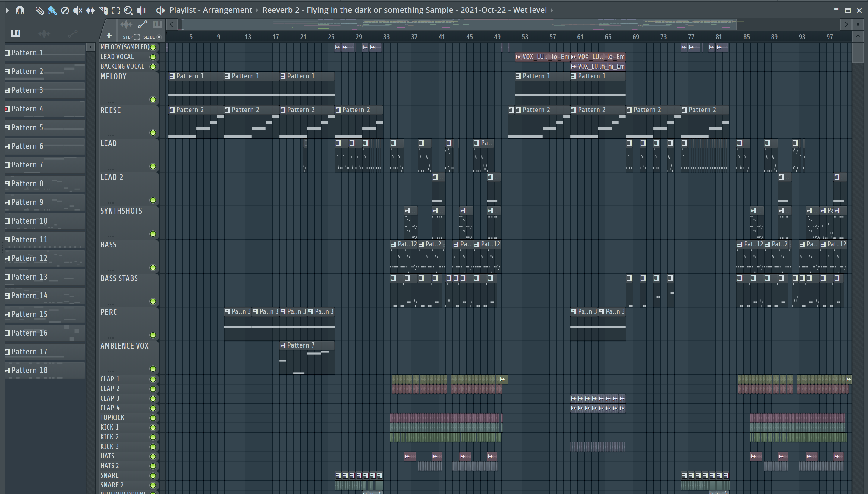Click the plus add-track button
This screenshot has height=494, width=868.
click(x=109, y=35)
